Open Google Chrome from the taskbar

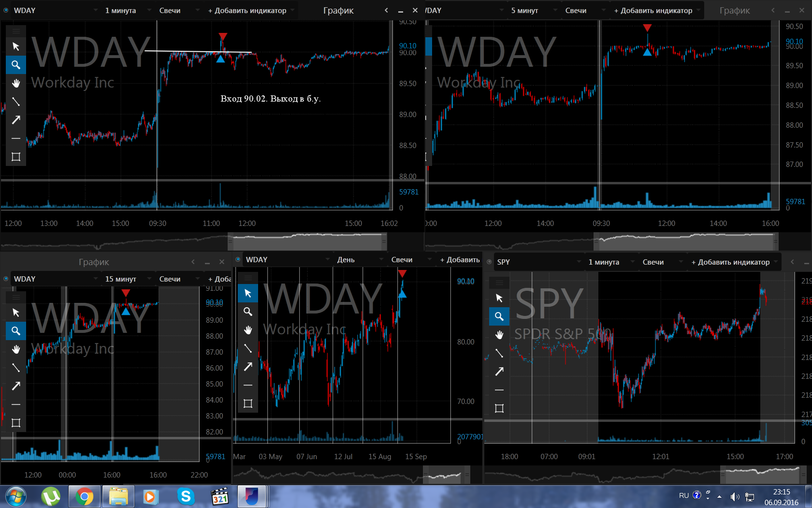click(85, 496)
